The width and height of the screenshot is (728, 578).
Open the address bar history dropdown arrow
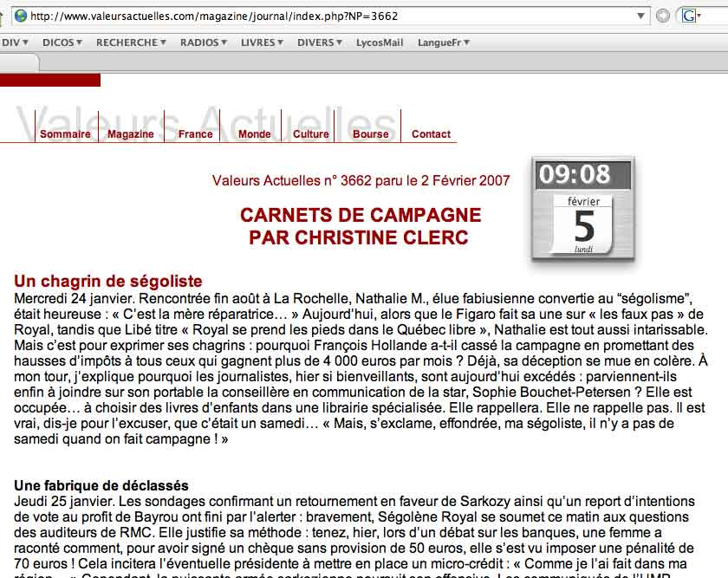(x=640, y=16)
